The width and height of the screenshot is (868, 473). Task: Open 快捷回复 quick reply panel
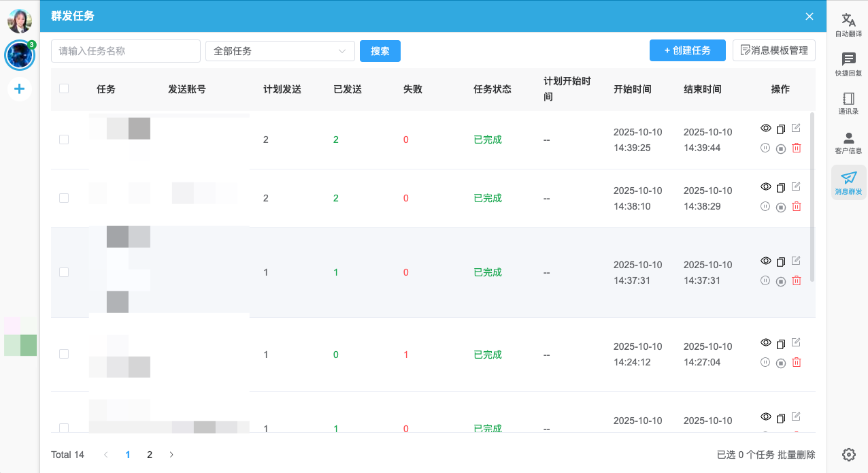click(848, 64)
